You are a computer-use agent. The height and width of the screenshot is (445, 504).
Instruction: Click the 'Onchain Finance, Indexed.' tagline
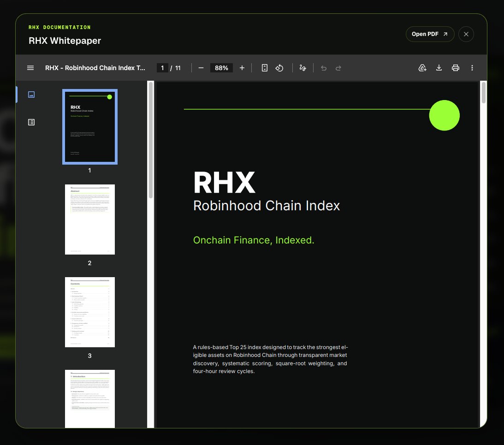(254, 240)
